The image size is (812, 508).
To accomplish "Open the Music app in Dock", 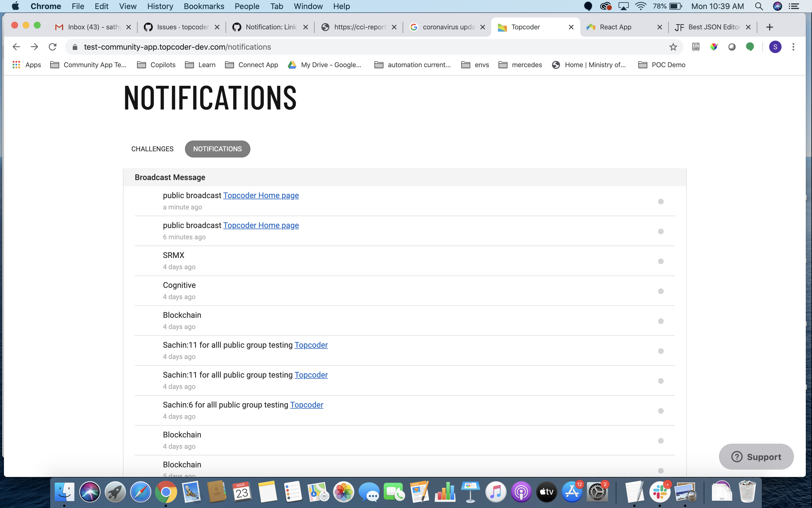I will (x=496, y=492).
